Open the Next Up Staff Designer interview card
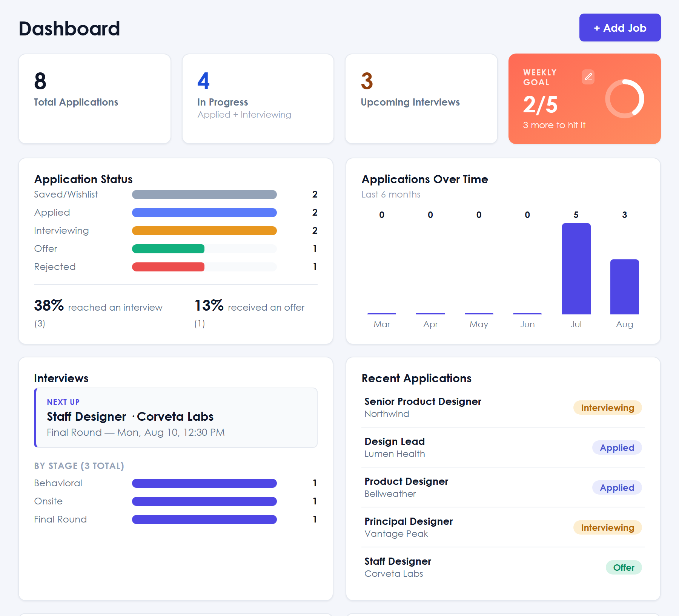The height and width of the screenshot is (616, 679). (x=176, y=418)
